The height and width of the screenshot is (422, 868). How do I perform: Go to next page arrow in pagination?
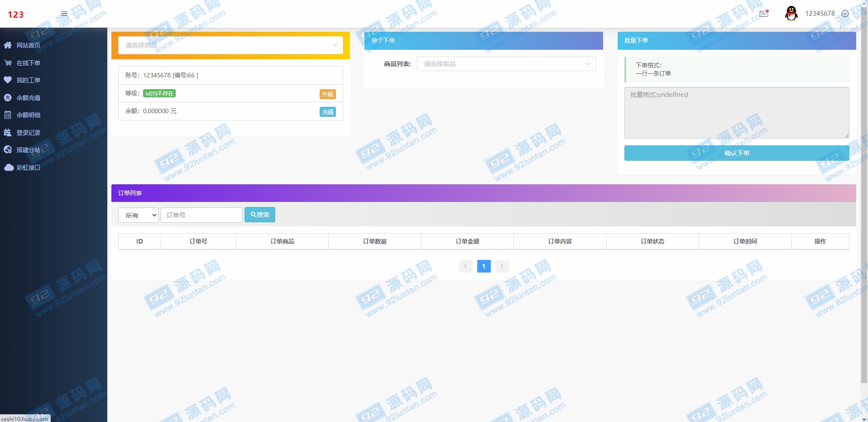click(502, 266)
